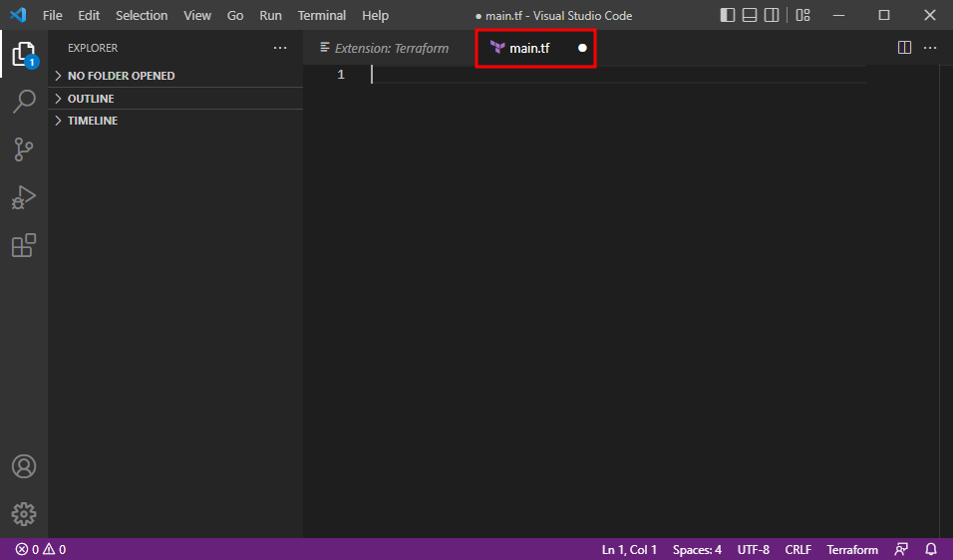Open notifications bell icon
Image resolution: width=953 pixels, height=560 pixels.
[x=931, y=550]
